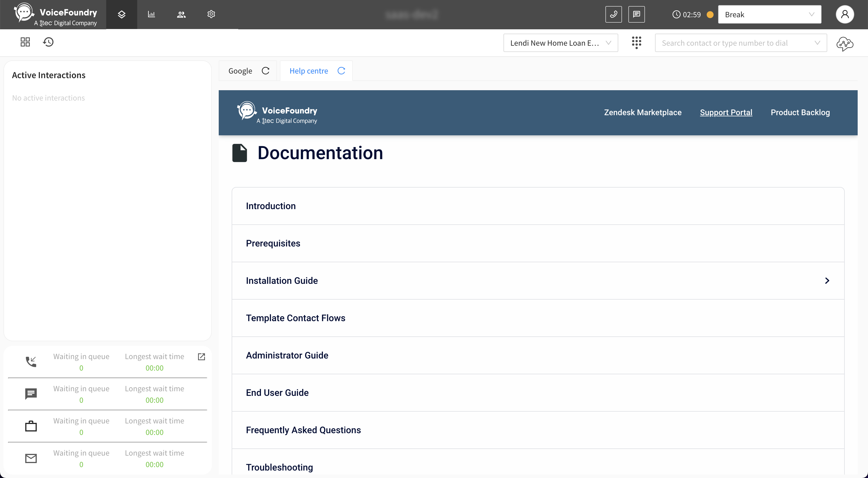The height and width of the screenshot is (478, 868).
Task: Click the VoiceFoundry logo in top bar
Action: tap(56, 14)
